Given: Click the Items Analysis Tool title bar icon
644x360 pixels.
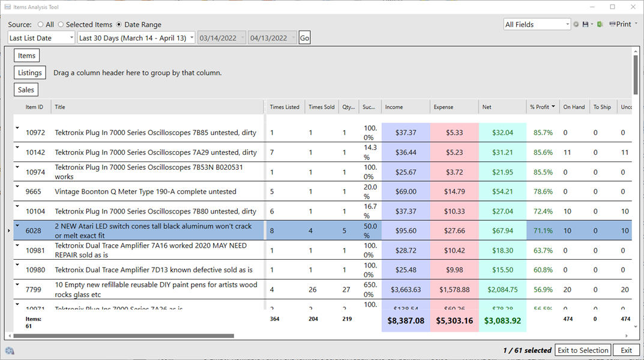Looking at the screenshot, I should point(7,7).
